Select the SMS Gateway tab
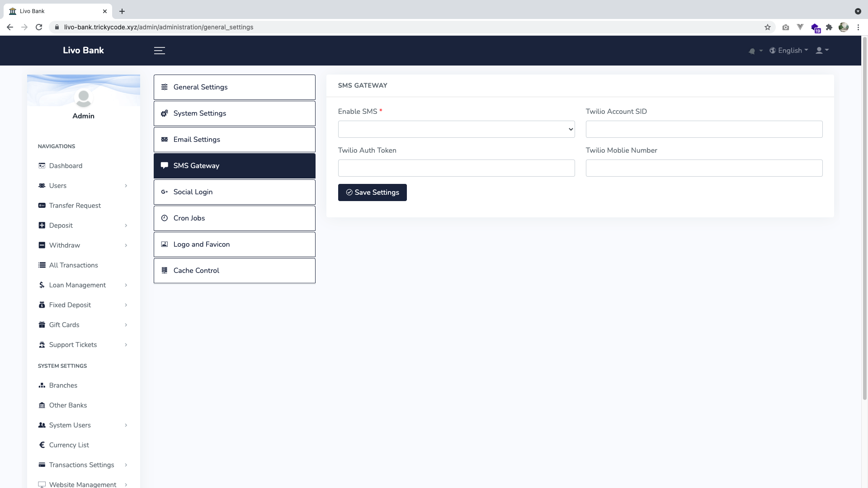This screenshot has height=488, width=868. coord(234,166)
